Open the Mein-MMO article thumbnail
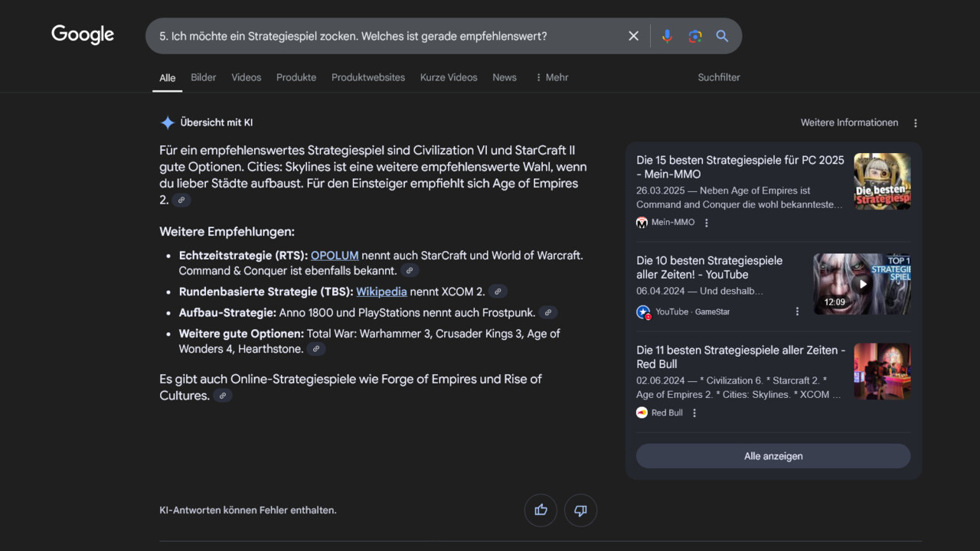980x551 pixels. click(882, 181)
